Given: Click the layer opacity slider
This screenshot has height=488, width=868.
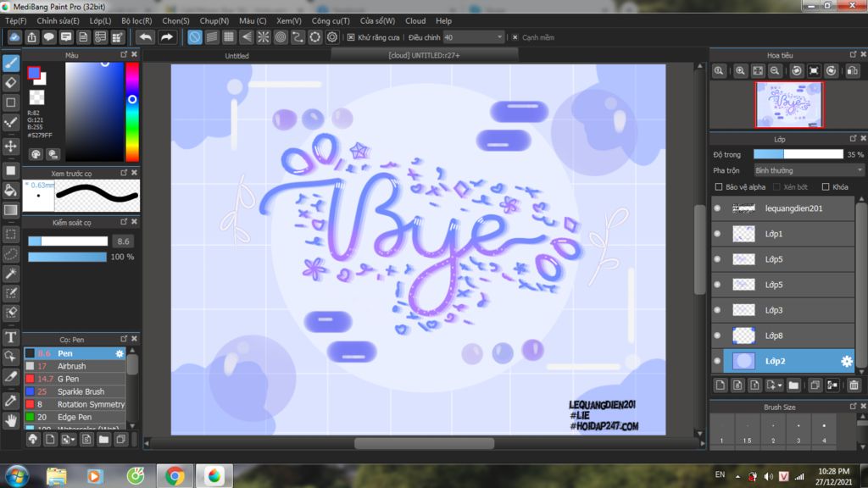Looking at the screenshot, I should (798, 154).
